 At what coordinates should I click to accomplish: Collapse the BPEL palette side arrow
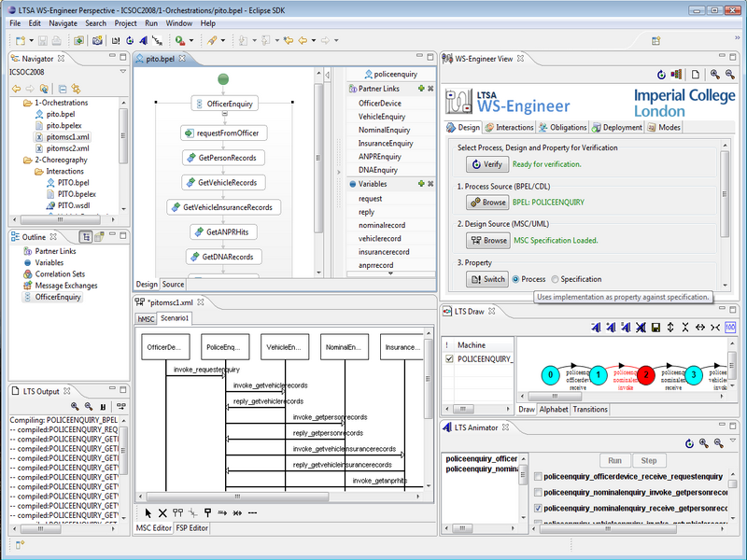tap(327, 75)
